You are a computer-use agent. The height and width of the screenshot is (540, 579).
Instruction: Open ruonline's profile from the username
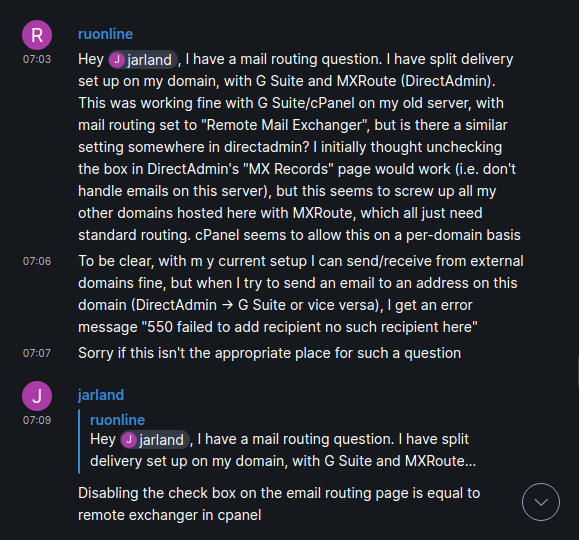click(x=105, y=34)
